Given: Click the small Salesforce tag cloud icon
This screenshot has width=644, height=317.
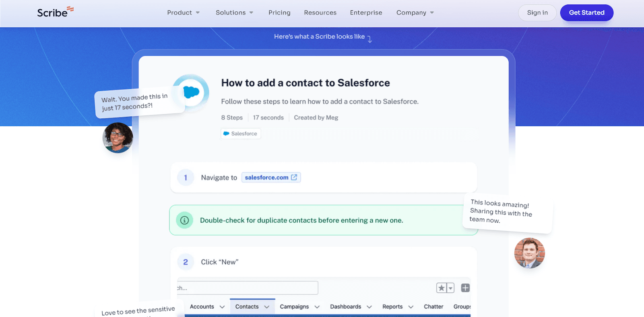Looking at the screenshot, I should point(226,134).
